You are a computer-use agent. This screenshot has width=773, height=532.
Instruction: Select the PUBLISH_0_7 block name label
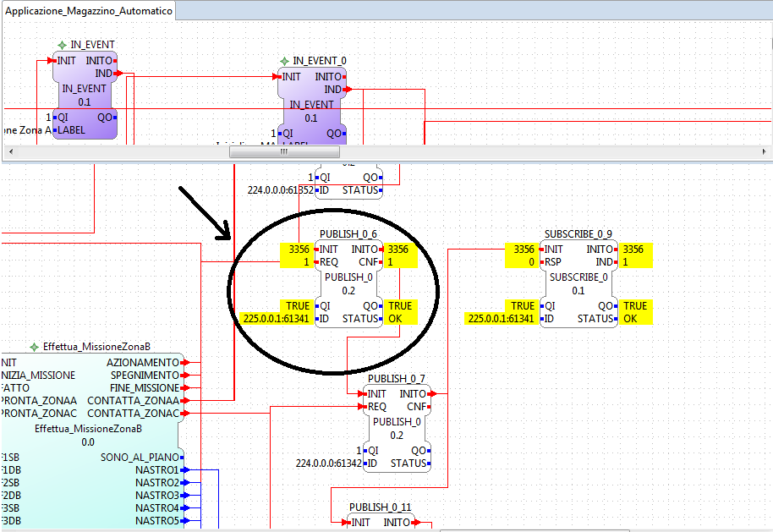(x=397, y=379)
